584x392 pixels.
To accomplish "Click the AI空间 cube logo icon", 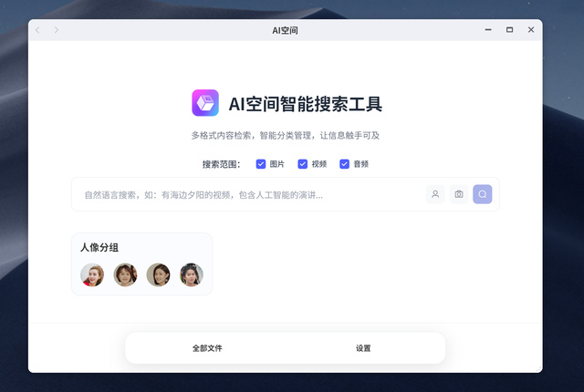I will [x=205, y=103].
